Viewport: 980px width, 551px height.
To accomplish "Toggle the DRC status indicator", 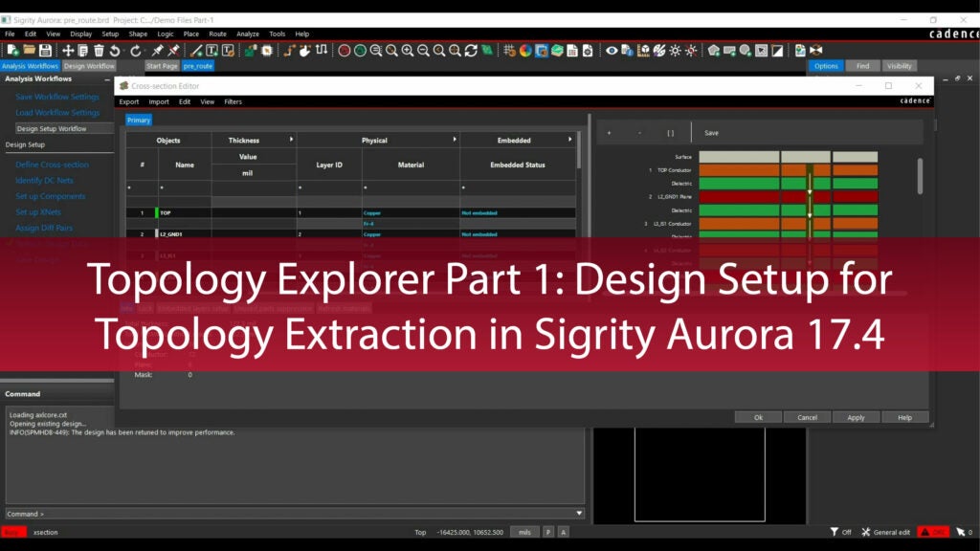I will 933,532.
